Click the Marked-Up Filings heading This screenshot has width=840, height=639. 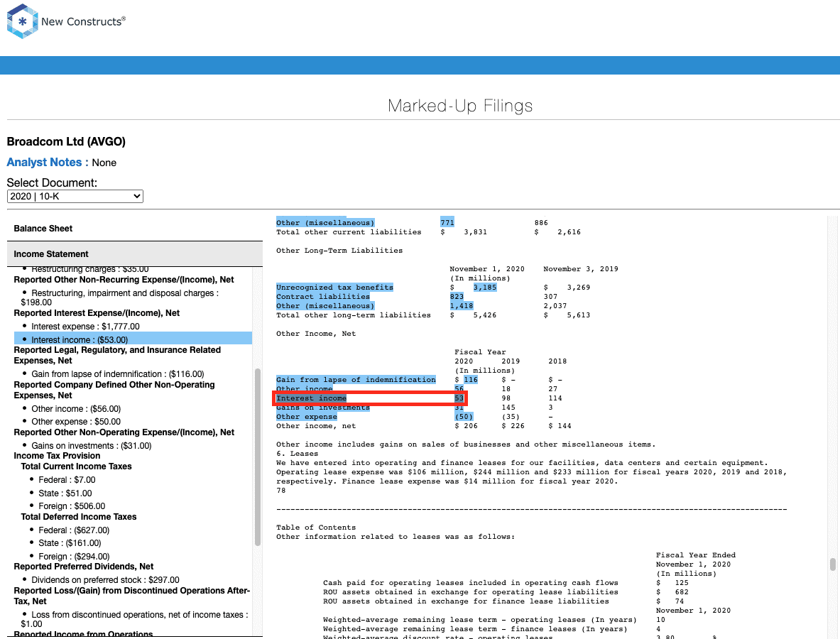[x=460, y=106]
